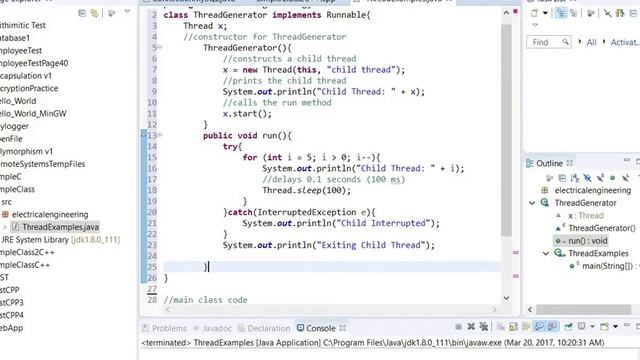Switch to the Declaration tab
640x360 pixels.
264,328
